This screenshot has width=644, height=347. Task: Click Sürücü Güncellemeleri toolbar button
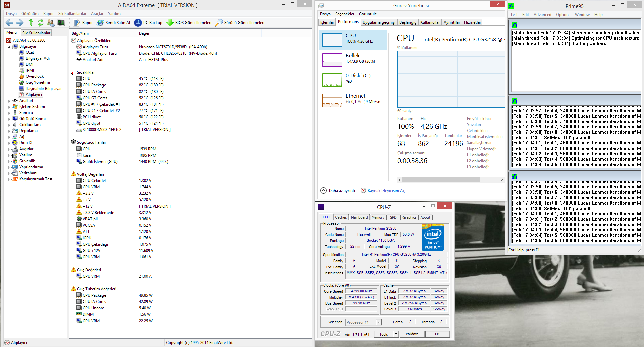[x=240, y=23]
